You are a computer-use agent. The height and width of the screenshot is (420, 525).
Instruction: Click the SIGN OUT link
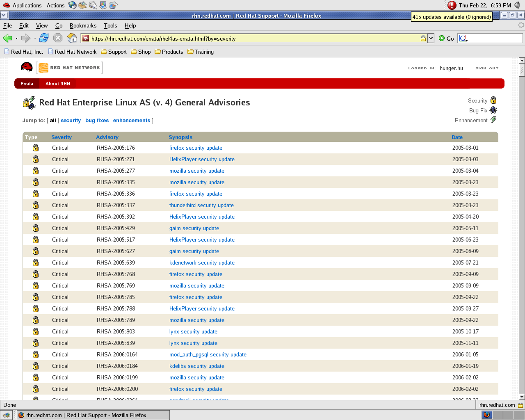point(487,68)
